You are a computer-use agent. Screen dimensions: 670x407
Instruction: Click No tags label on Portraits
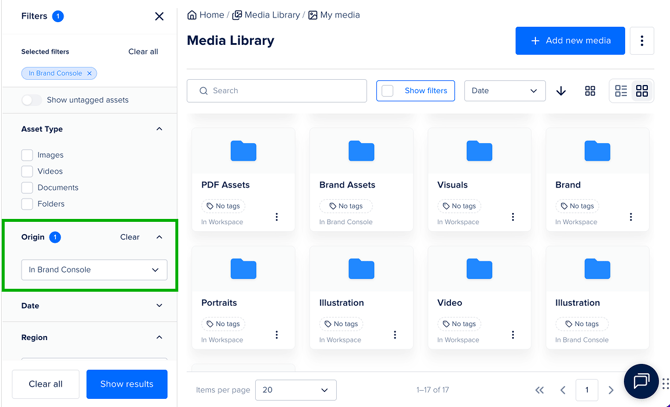[223, 324]
